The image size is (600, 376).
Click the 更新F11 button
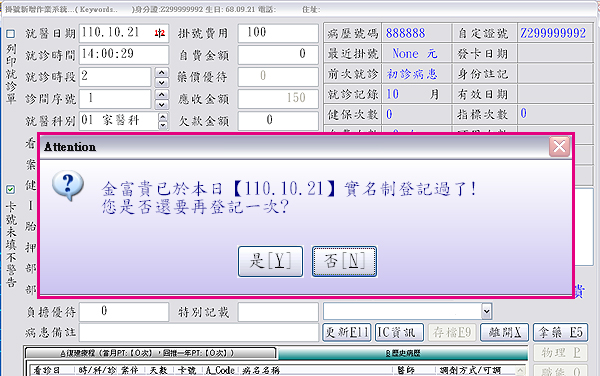point(347,332)
